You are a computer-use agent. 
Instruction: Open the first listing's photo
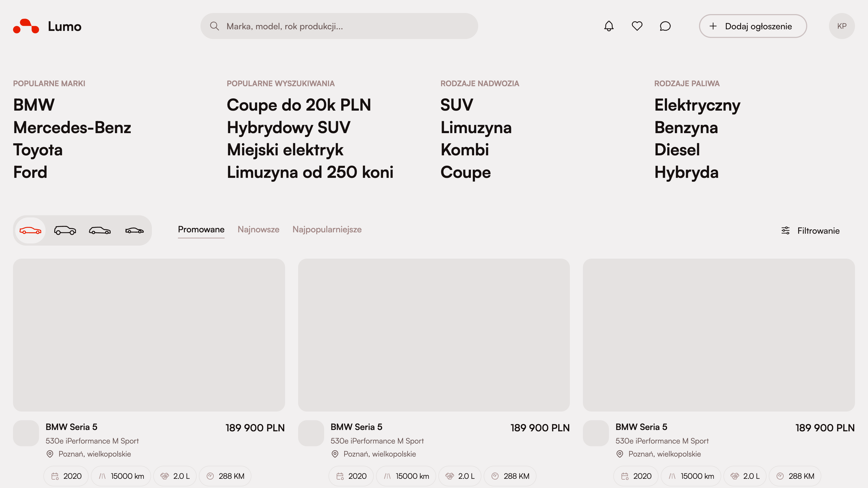[x=149, y=335]
